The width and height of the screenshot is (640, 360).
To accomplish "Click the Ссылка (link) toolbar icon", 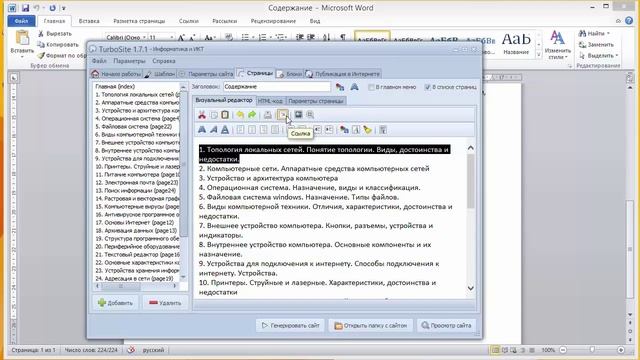I will point(282,115).
